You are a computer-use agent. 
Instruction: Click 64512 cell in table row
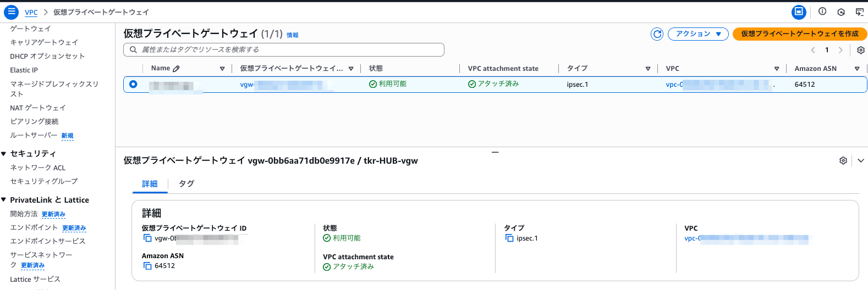[x=805, y=85]
